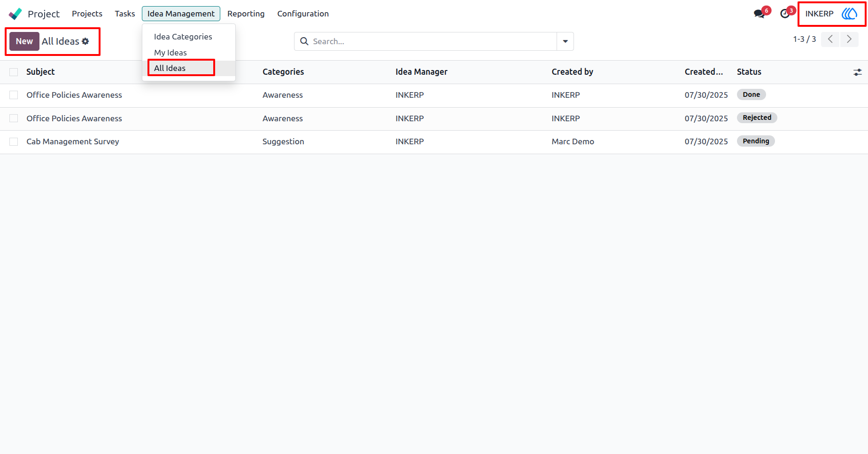868x454 pixels.
Task: Click the 1-3 / 3 pager counter
Action: [805, 39]
